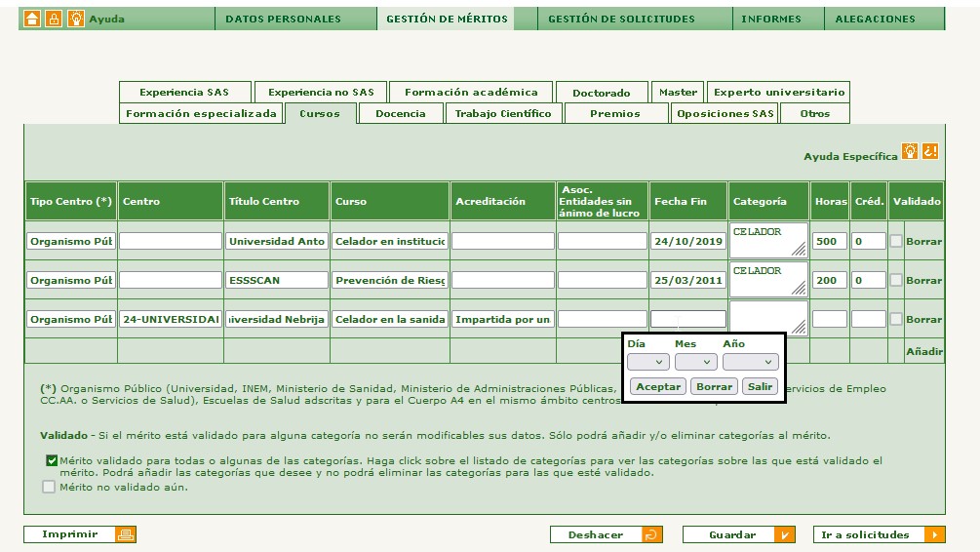Toggle the 'Mérito validado para todas' checkbox
980x552 pixels.
(x=52, y=460)
